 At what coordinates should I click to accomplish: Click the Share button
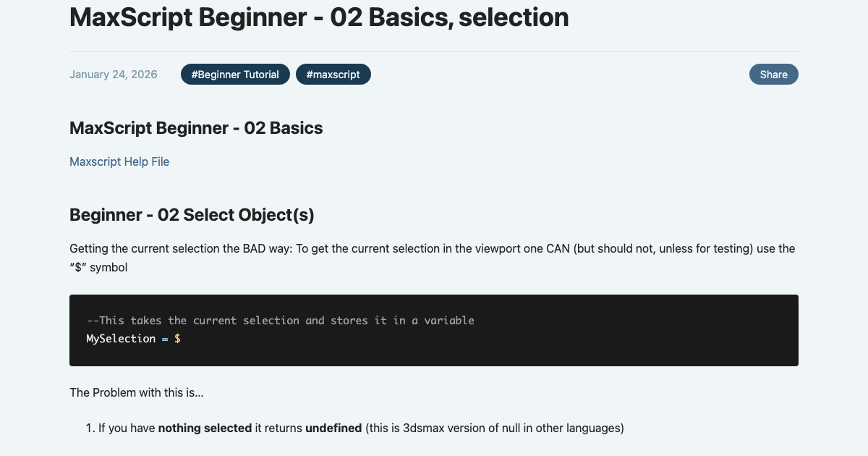(773, 74)
